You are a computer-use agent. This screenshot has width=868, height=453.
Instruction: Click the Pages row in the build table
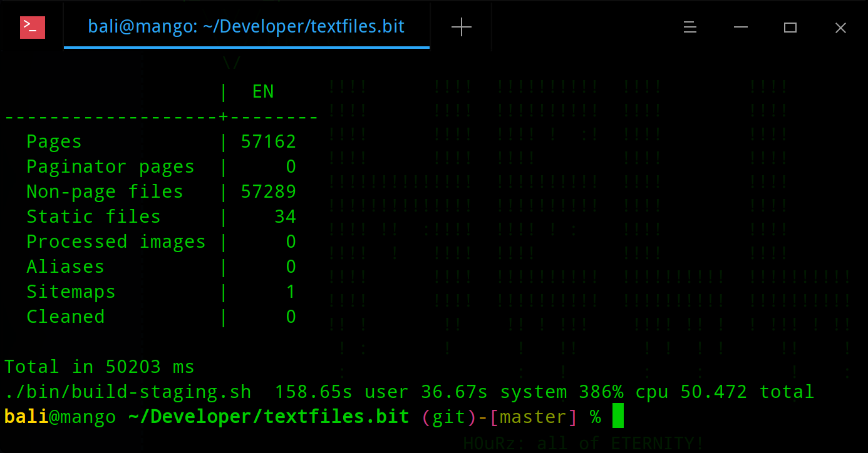tap(54, 141)
